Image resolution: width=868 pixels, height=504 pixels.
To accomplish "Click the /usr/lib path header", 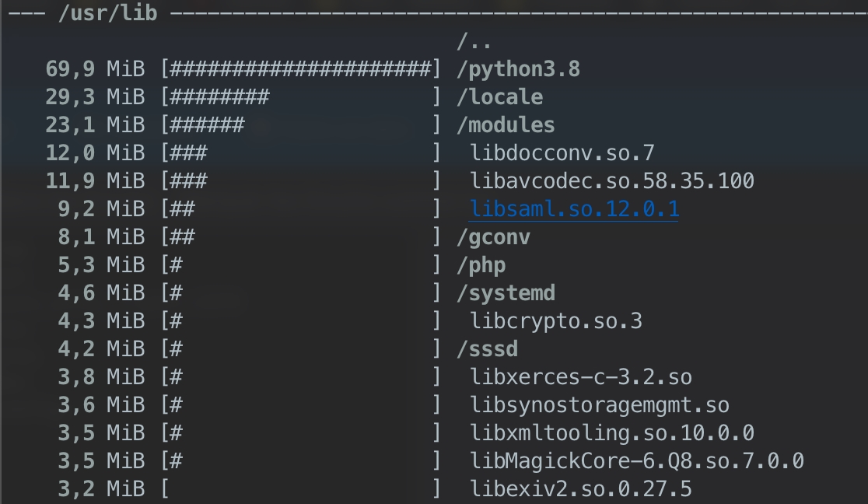I will pos(108,12).
